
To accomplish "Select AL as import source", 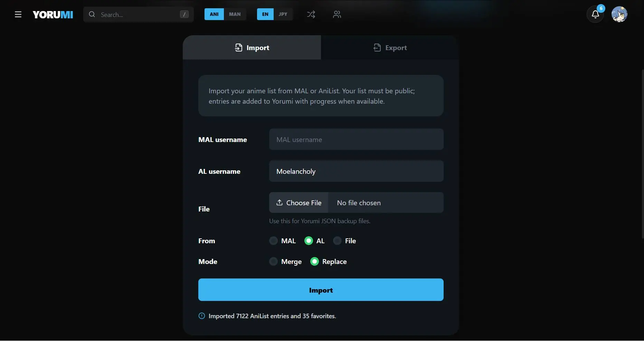I will tap(309, 241).
